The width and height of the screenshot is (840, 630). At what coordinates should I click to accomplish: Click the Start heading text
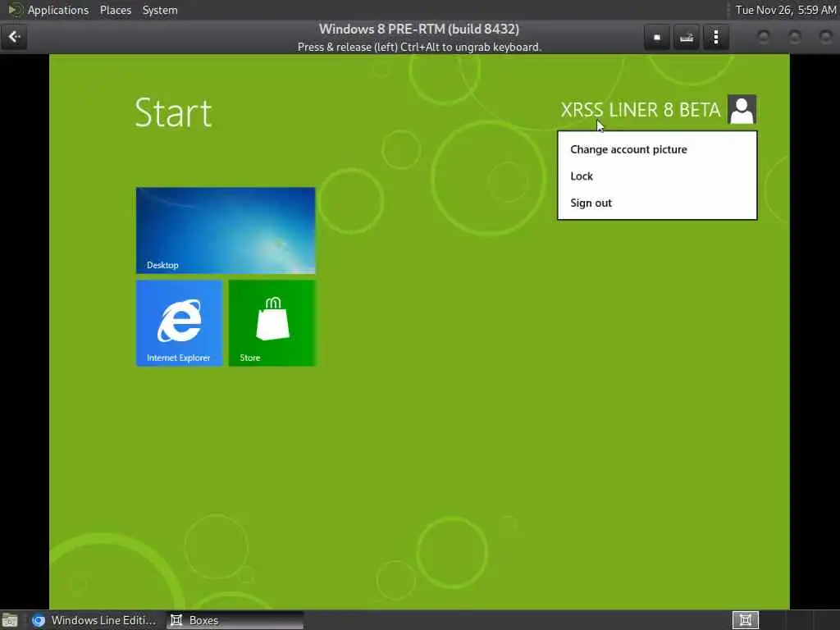173,113
